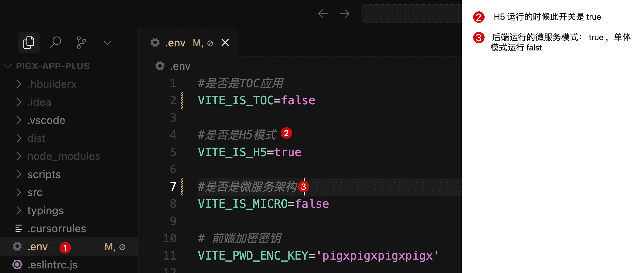This screenshot has width=644, height=273.
Task: Click the .env breadcrumb gear icon
Action: 160,66
